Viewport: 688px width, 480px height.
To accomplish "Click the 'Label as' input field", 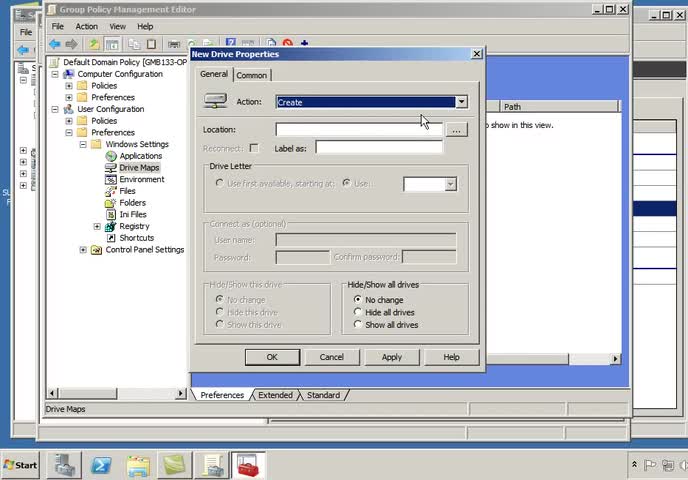I will pos(379,147).
